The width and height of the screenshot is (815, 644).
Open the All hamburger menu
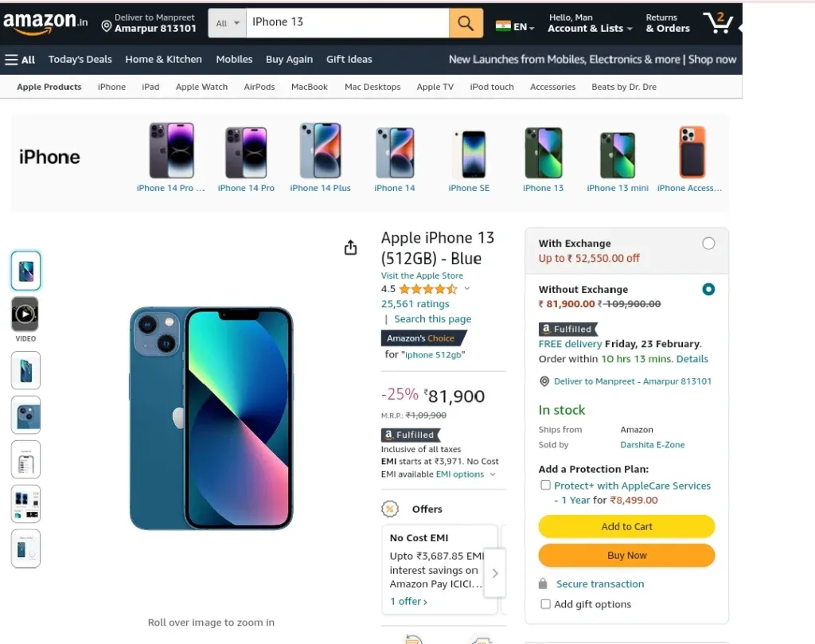[x=20, y=59]
